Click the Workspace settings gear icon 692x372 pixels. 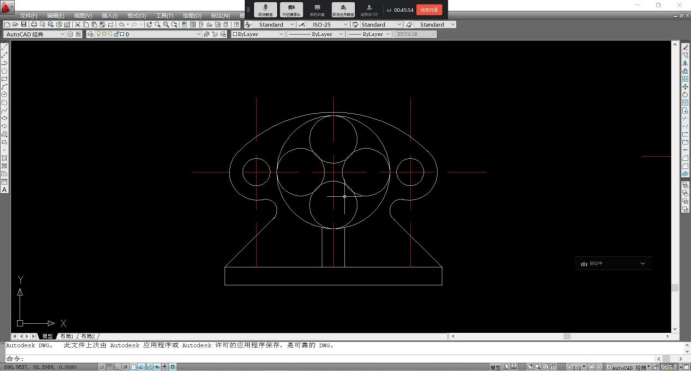click(70, 34)
